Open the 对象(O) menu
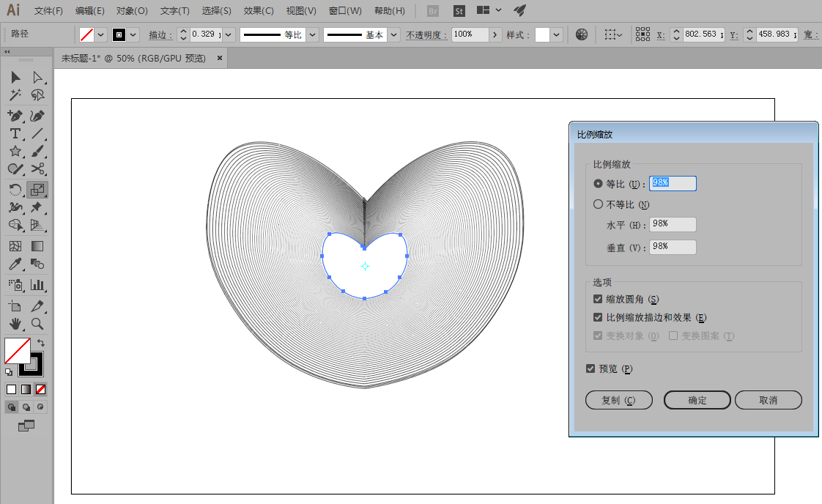Screen dimensions: 822x504 [x=132, y=11]
